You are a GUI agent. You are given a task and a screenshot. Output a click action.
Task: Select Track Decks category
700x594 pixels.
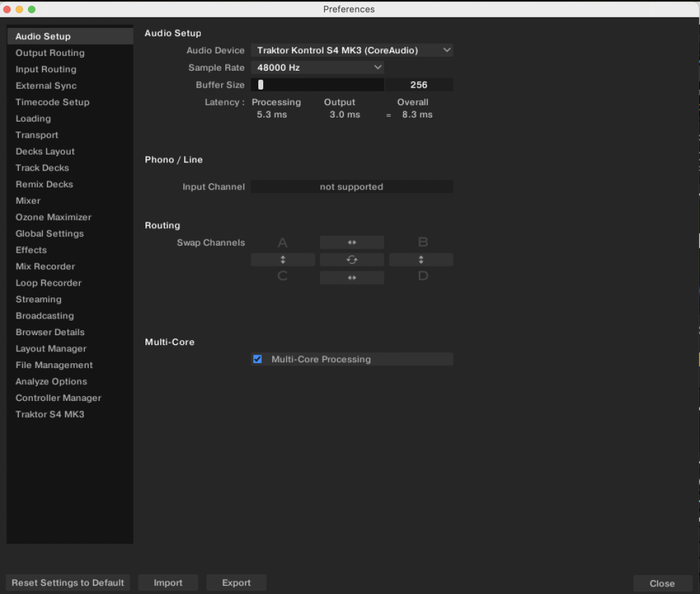(x=70, y=168)
